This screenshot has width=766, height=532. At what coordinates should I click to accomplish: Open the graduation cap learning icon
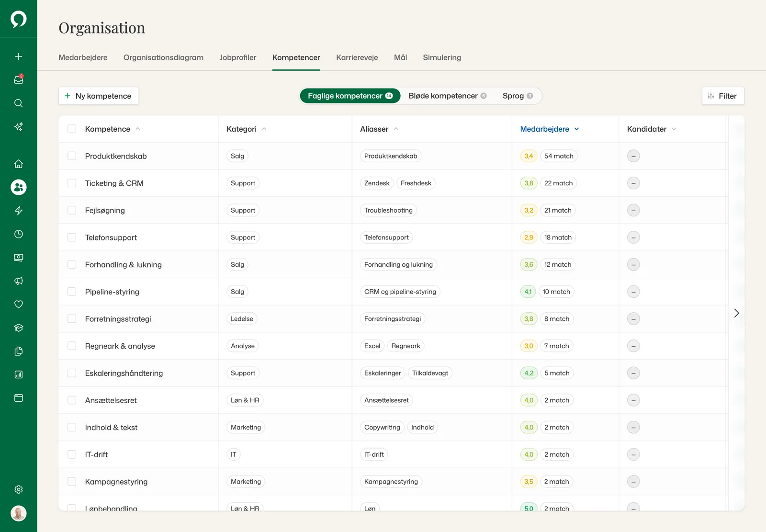tap(19, 328)
